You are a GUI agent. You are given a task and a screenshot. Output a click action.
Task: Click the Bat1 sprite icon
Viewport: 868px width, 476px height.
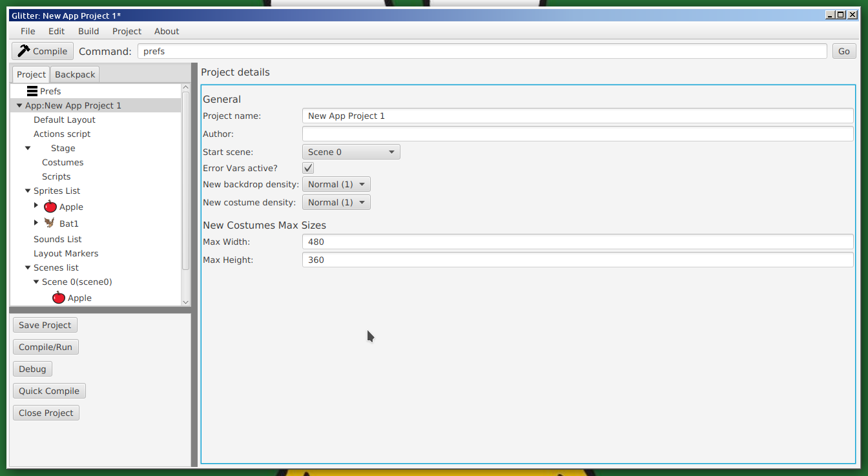[x=50, y=223]
